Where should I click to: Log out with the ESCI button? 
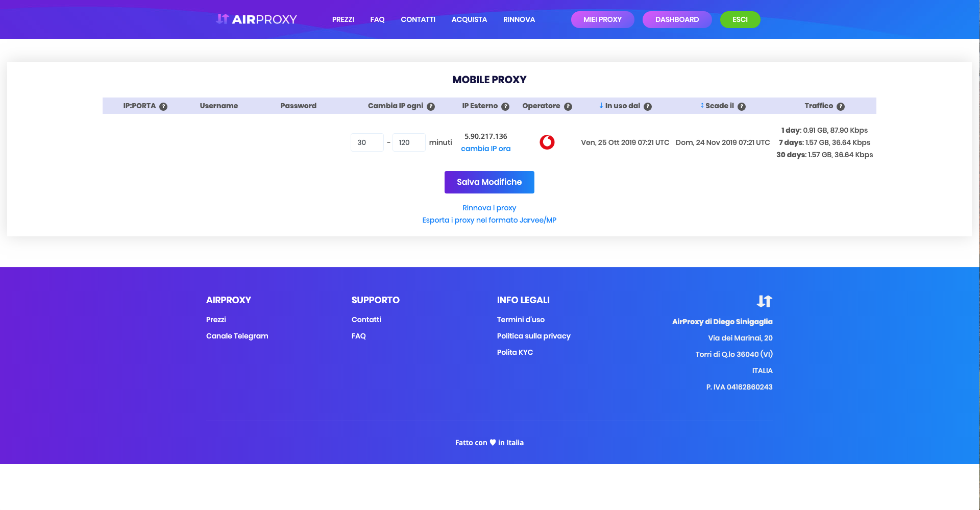coord(740,19)
